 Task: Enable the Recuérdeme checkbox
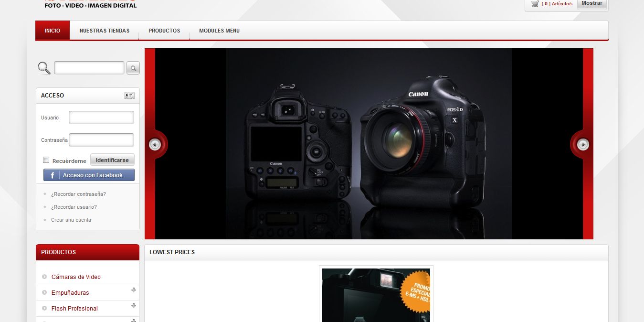(x=46, y=160)
